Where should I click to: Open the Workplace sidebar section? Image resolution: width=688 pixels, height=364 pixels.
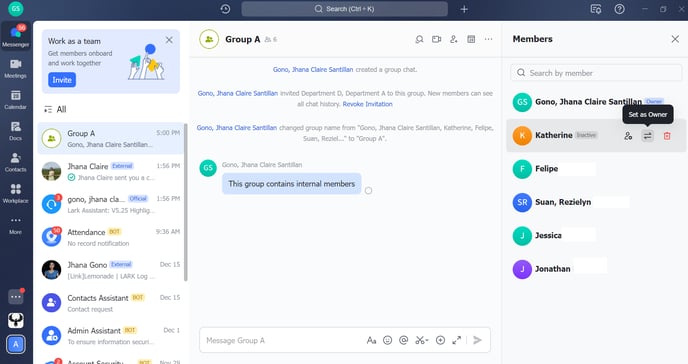tap(15, 193)
